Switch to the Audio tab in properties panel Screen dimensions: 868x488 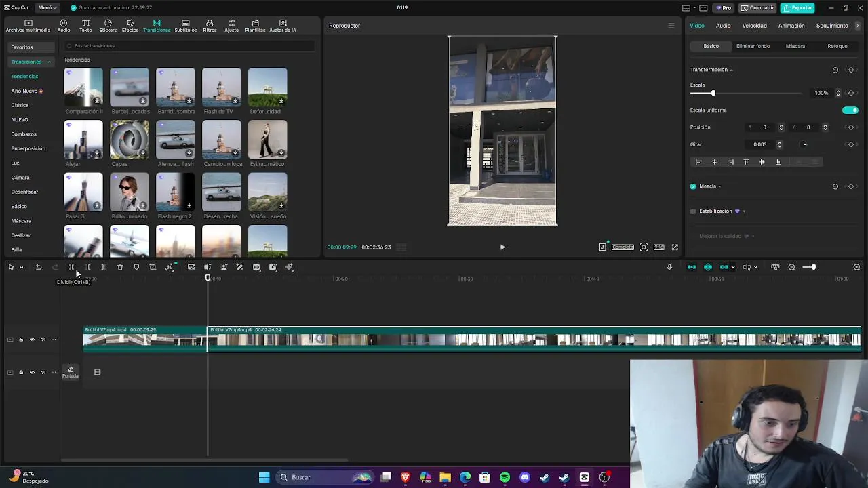point(724,26)
